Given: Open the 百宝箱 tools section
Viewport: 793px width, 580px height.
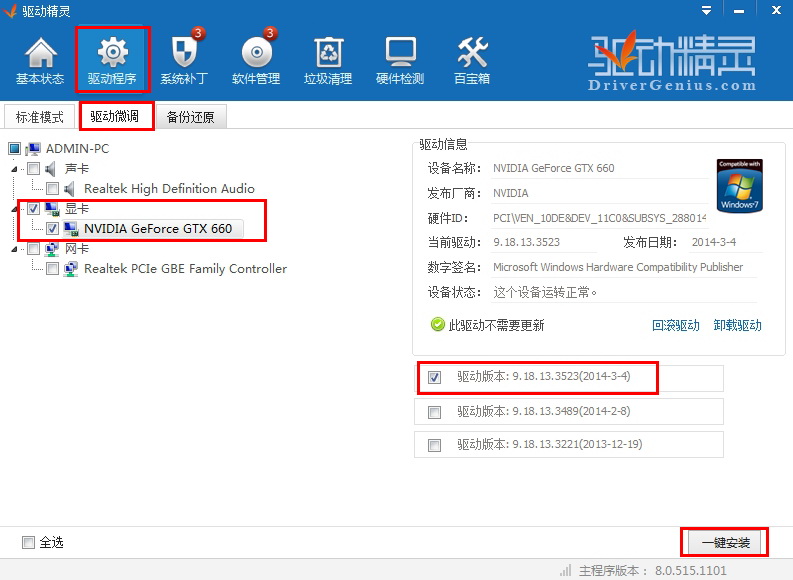Looking at the screenshot, I should (x=472, y=61).
